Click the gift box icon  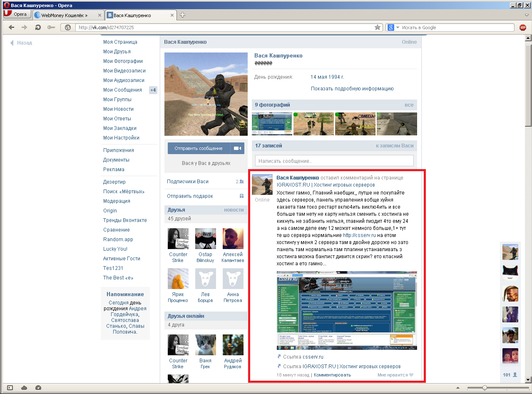coord(241,196)
